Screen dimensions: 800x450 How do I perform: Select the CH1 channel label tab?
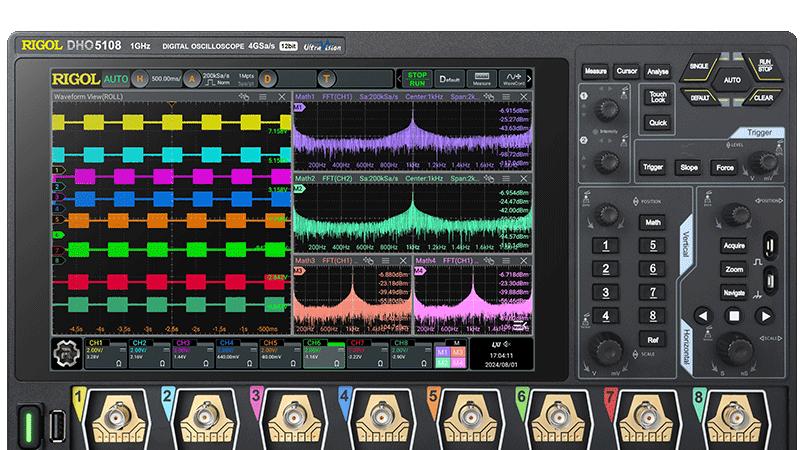pos(96,343)
